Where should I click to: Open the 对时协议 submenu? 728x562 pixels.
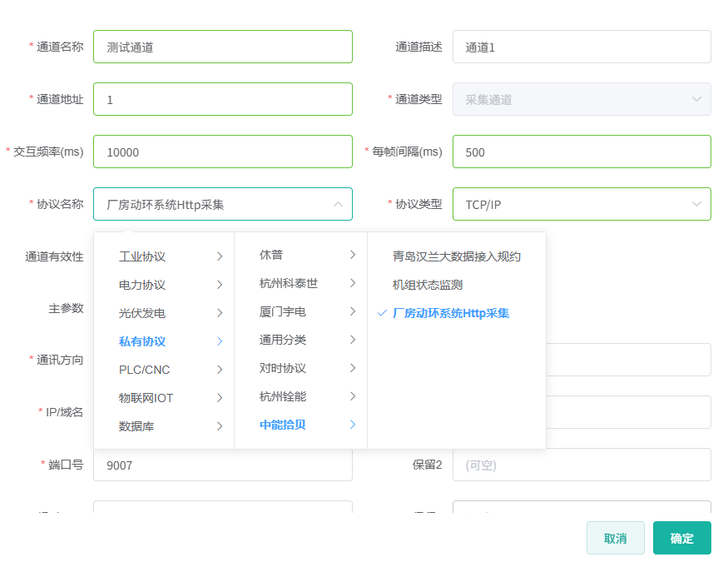pyautogui.click(x=283, y=368)
